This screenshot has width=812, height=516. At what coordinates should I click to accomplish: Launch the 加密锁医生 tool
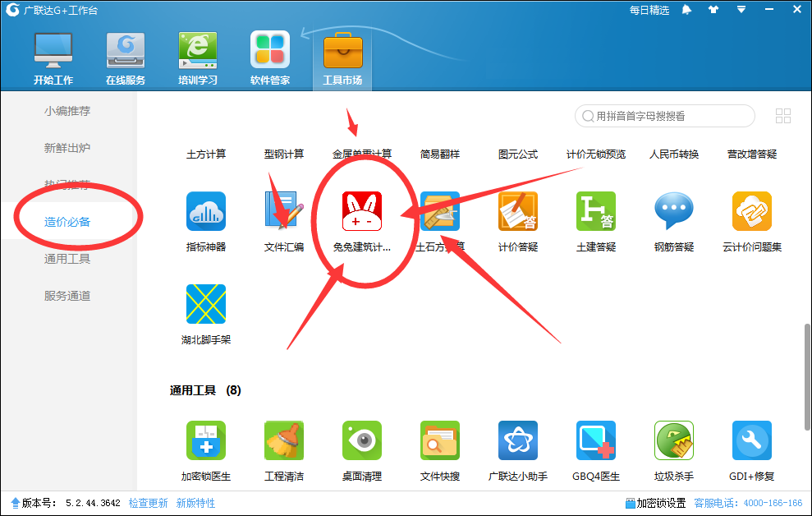click(206, 440)
